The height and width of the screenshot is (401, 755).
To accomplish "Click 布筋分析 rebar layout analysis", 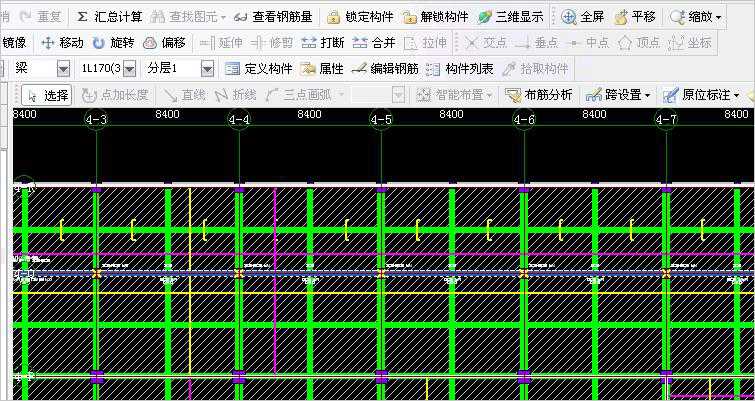I will (539, 95).
